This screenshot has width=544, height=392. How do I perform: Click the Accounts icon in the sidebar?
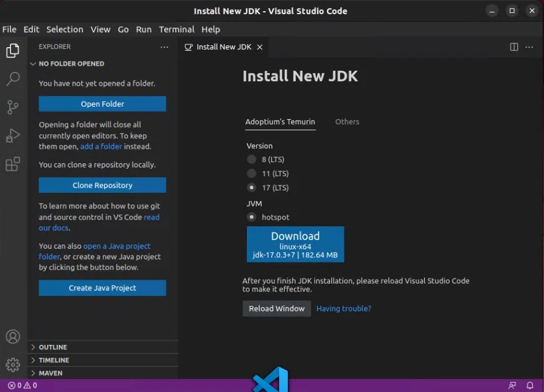coord(13,337)
